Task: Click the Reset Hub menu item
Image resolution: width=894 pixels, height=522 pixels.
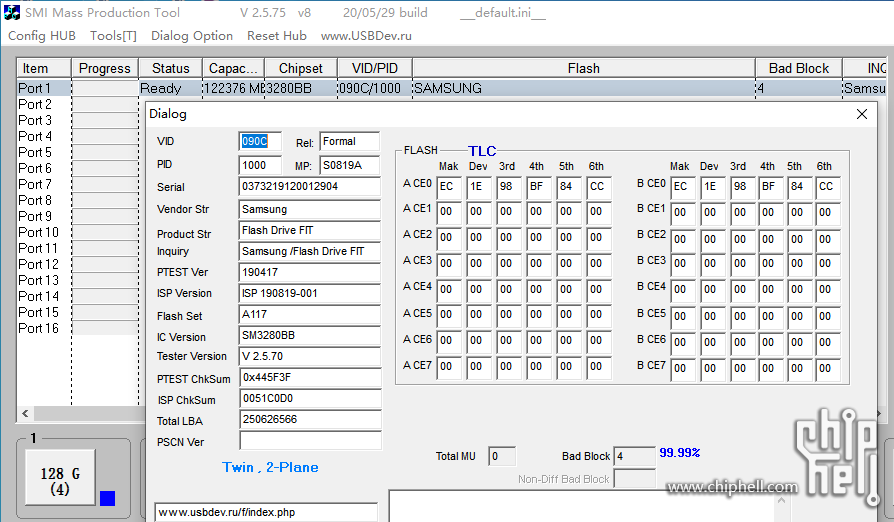Action: pyautogui.click(x=277, y=36)
